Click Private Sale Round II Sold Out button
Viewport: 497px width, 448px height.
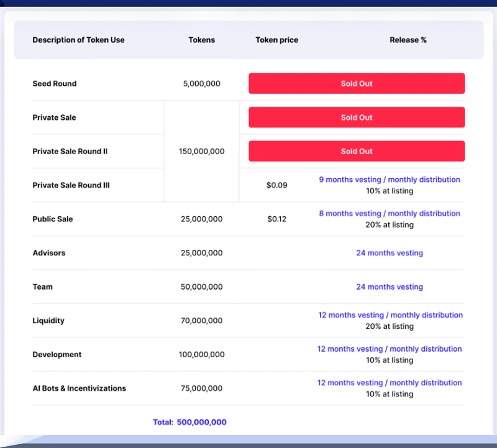(357, 151)
